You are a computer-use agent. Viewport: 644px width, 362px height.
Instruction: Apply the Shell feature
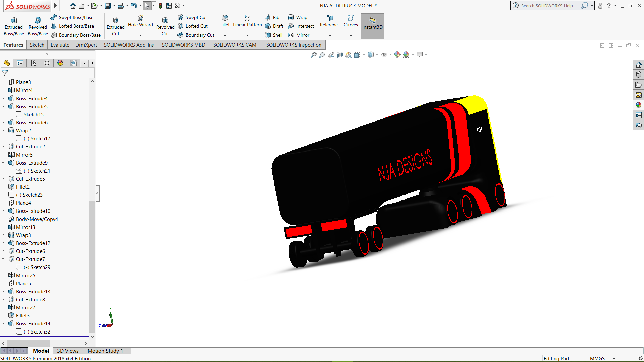273,35
